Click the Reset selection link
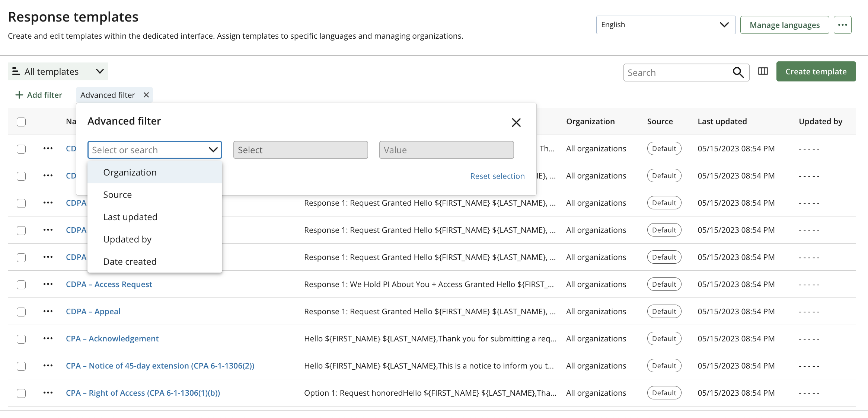Viewport: 868px width, 418px height. (497, 176)
